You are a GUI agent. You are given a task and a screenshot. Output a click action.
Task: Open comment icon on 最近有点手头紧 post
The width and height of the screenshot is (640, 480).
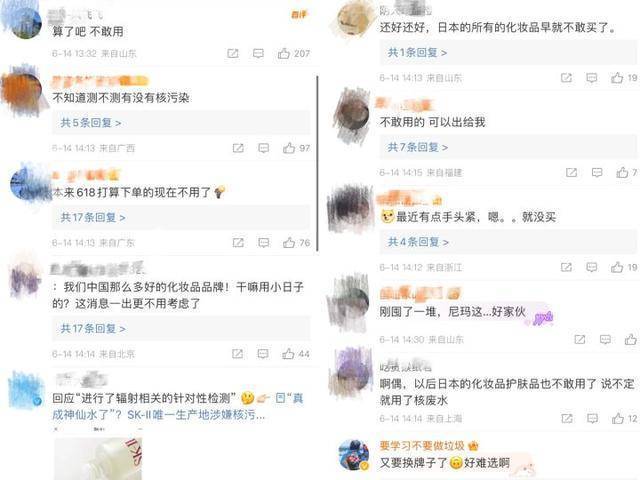(x=591, y=267)
